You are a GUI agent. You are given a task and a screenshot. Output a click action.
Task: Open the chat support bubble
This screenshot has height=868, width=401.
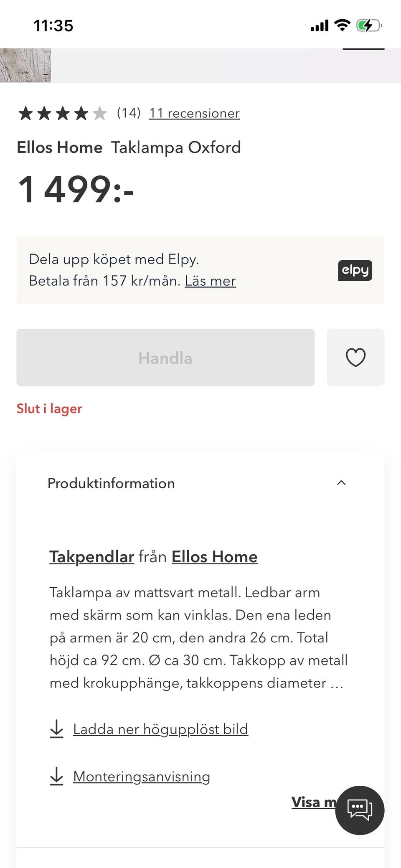tap(360, 810)
